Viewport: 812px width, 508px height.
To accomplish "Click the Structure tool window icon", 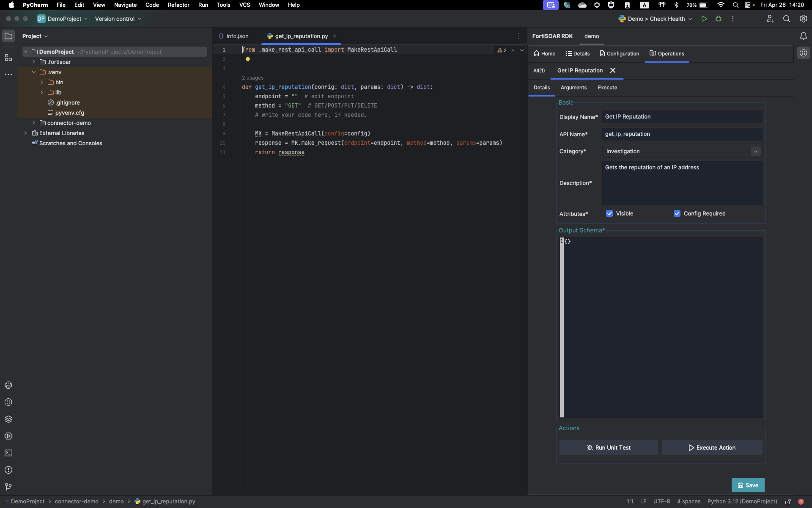I will (x=8, y=58).
